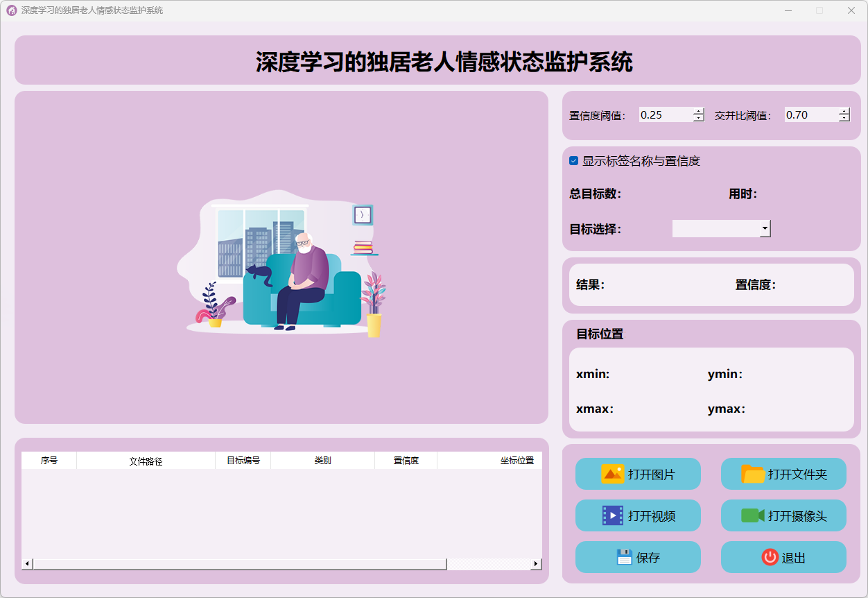Click the yellow folder icon on 打开文件夹
868x598 pixels.
pyautogui.click(x=753, y=475)
